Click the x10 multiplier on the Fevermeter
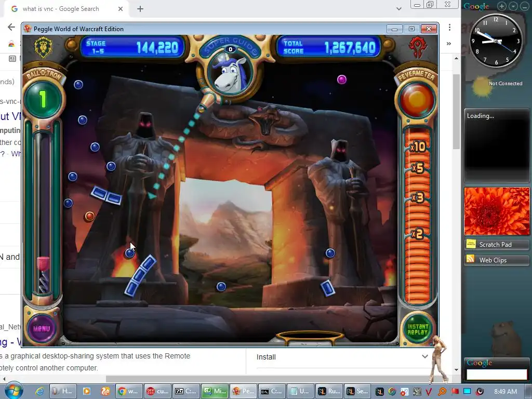 click(x=418, y=147)
